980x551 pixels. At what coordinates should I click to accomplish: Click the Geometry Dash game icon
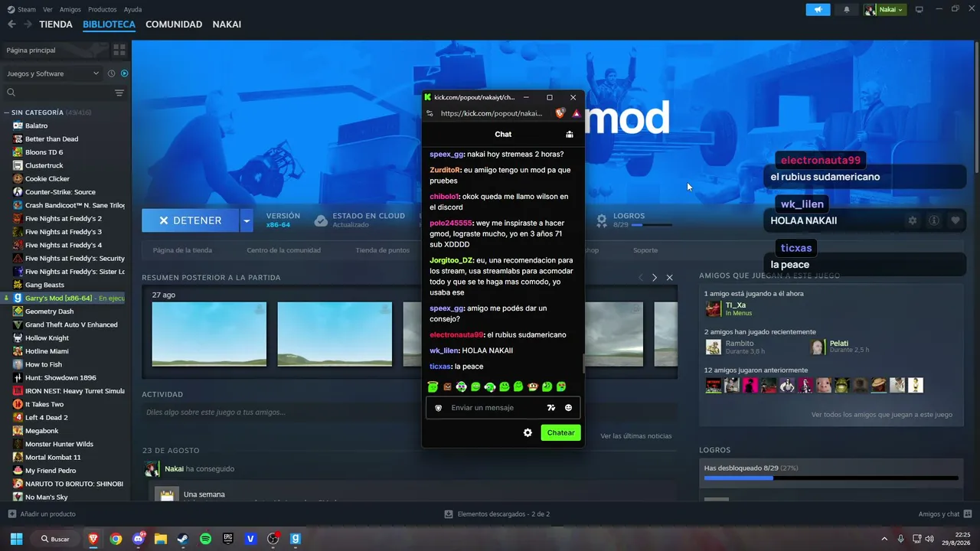(18, 311)
